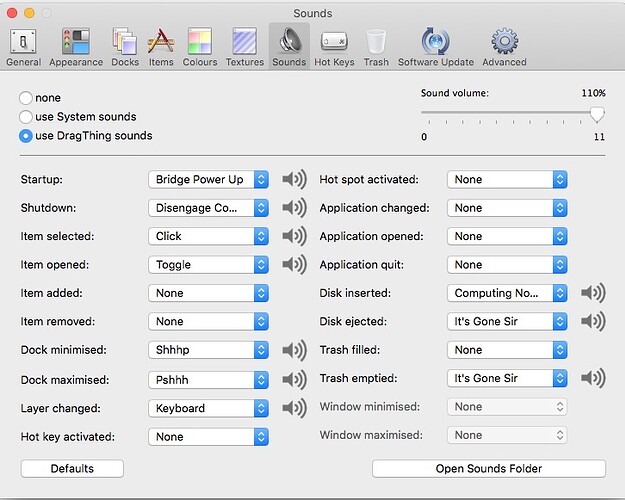Click the Window minimised disabled dropdown
Screen dimensions: 625x500
507,407
